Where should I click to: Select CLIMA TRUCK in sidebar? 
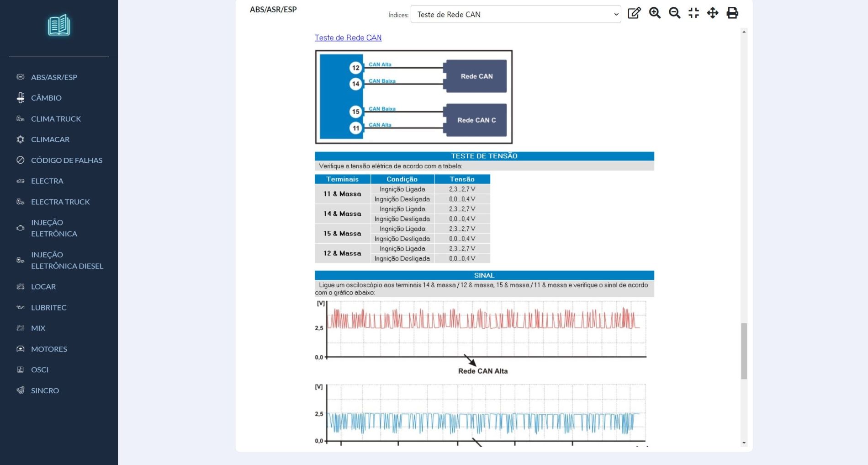click(x=56, y=119)
